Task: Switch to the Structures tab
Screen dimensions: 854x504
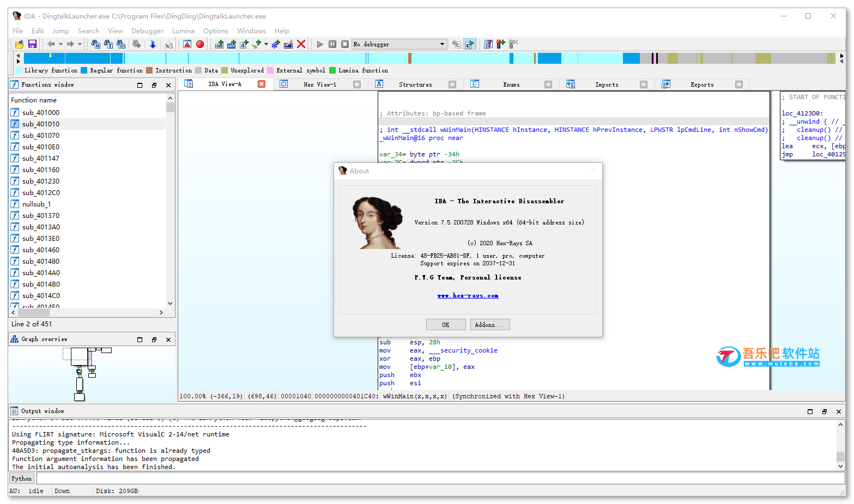Action: [415, 84]
